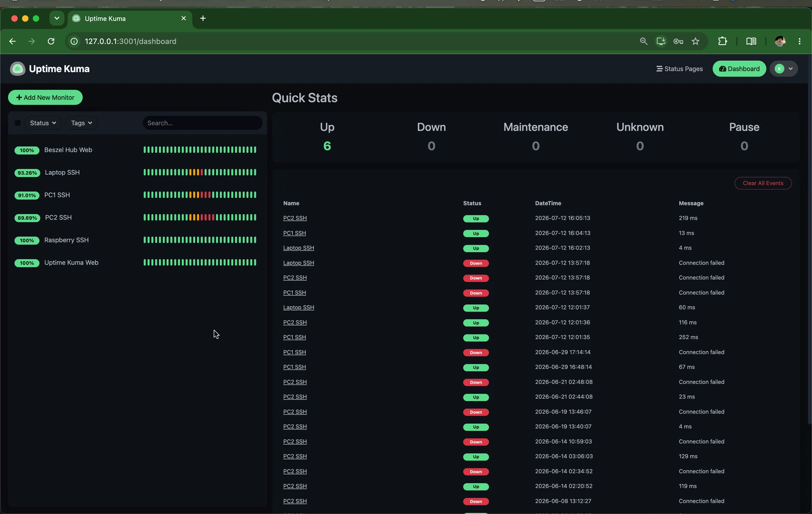Select the Uptime Kuma Web monitor
812x514 pixels.
tap(137, 263)
